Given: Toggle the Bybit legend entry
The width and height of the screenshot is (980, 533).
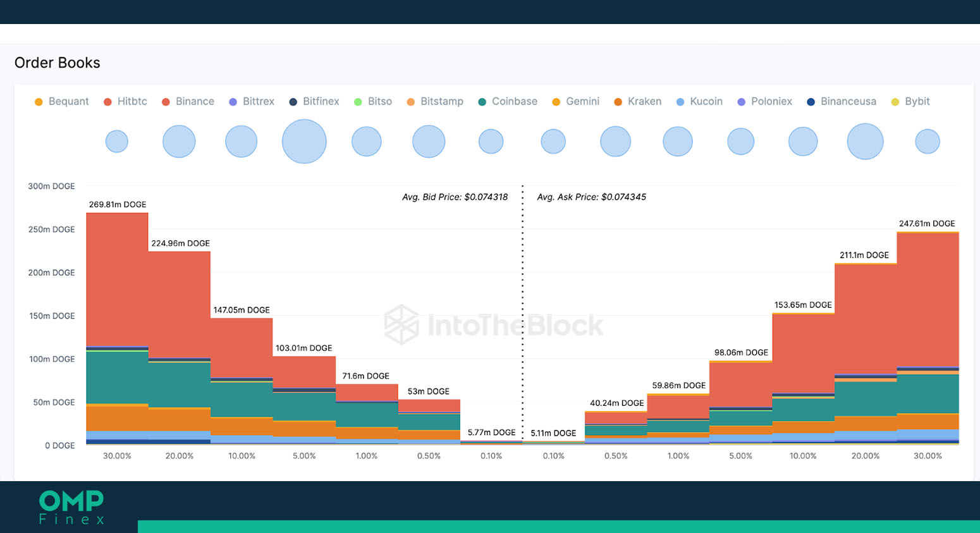Looking at the screenshot, I should pos(910,101).
